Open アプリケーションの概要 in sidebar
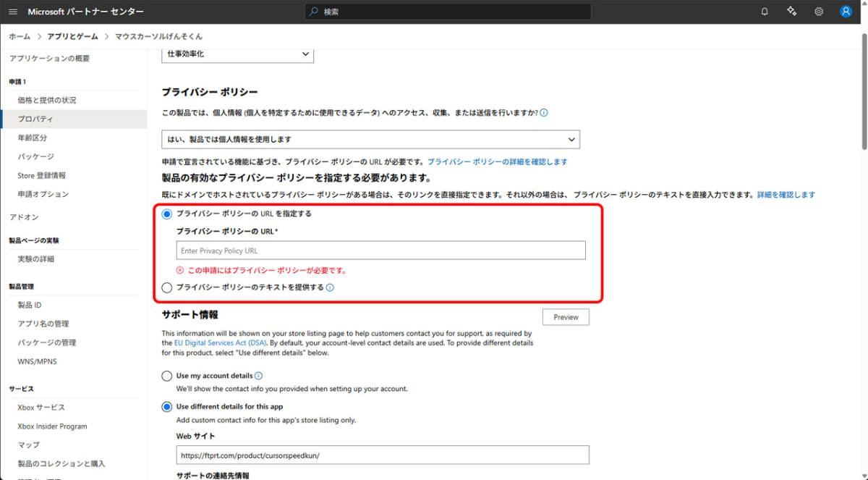868x480 pixels. [x=49, y=59]
